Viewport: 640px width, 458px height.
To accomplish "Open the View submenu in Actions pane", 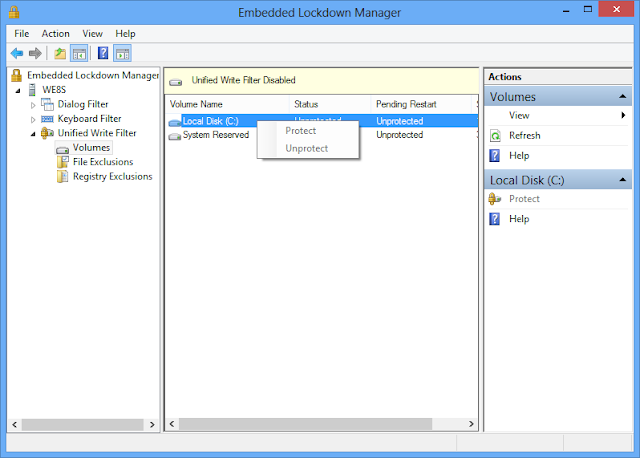I will [558, 115].
